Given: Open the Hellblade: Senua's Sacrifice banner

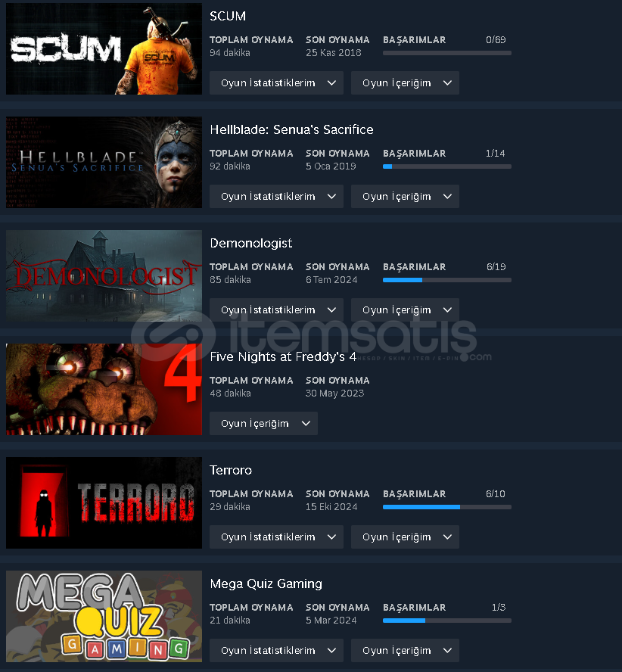Looking at the screenshot, I should pyautogui.click(x=104, y=163).
